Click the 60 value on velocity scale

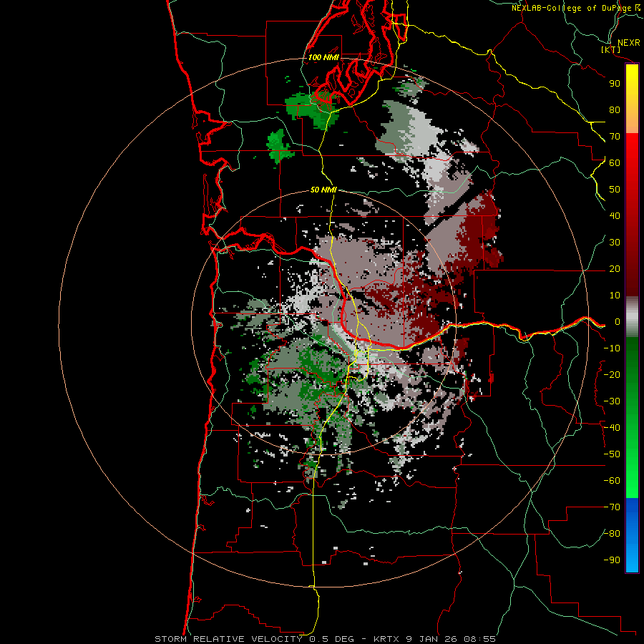(615, 162)
